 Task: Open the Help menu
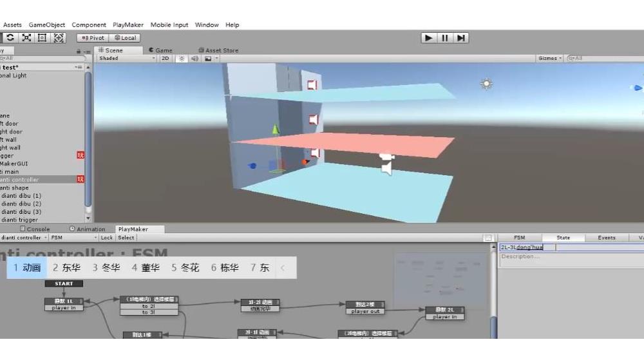point(232,24)
